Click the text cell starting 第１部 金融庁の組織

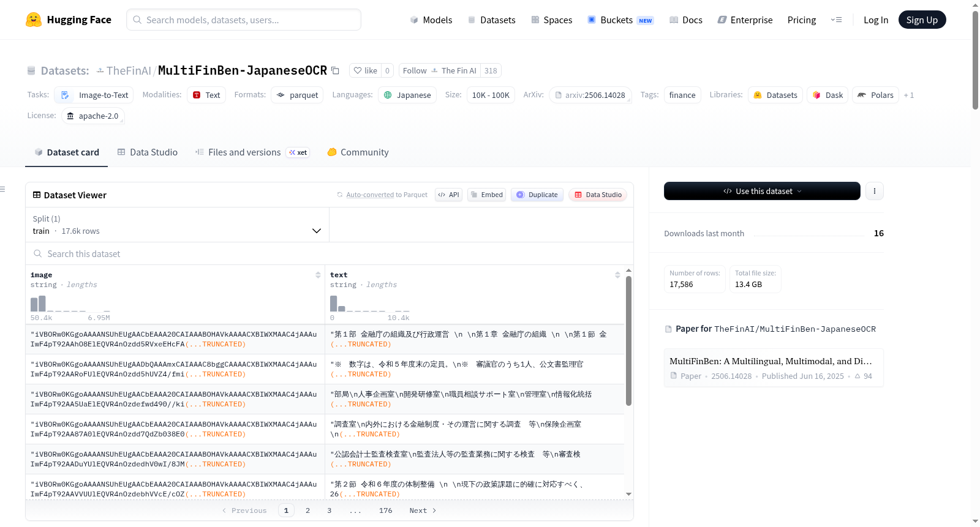point(474,339)
